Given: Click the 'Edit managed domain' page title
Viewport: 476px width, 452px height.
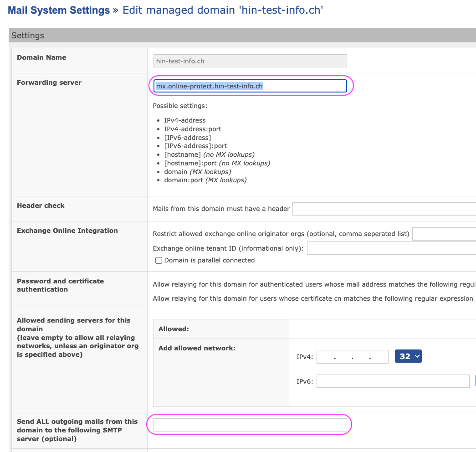Looking at the screenshot, I should tap(223, 10).
